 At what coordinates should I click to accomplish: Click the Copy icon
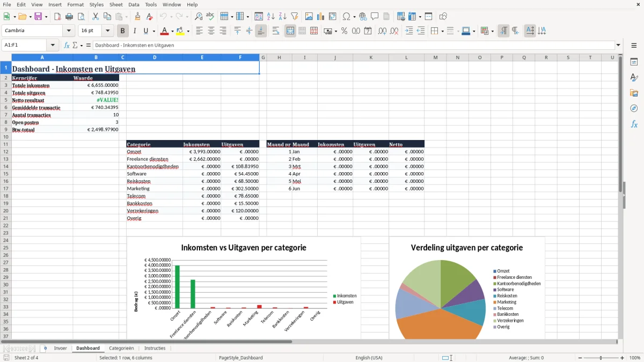[x=107, y=17]
